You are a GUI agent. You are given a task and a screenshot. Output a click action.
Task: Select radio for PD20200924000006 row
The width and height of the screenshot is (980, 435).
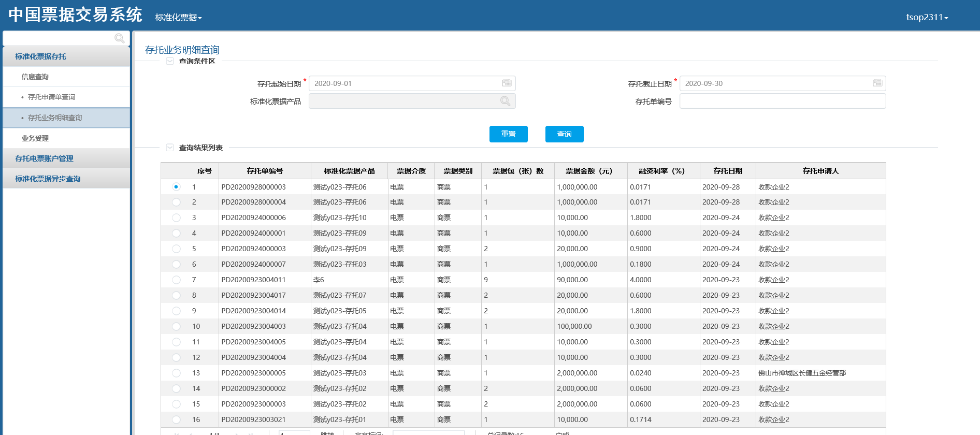pyautogui.click(x=176, y=218)
